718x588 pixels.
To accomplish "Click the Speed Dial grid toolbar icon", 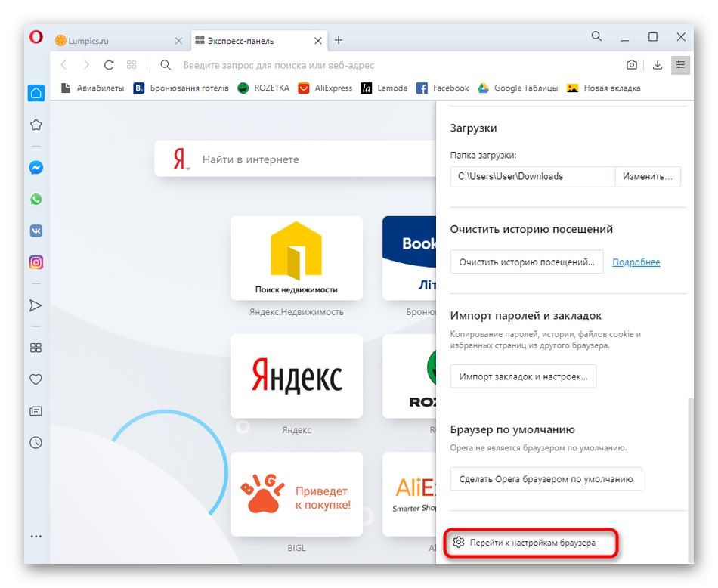I will point(132,65).
